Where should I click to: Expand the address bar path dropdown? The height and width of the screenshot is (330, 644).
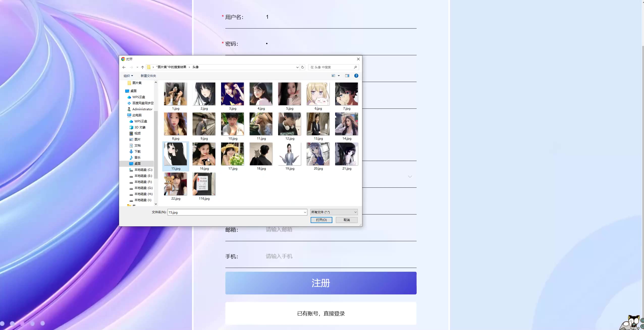tap(297, 67)
